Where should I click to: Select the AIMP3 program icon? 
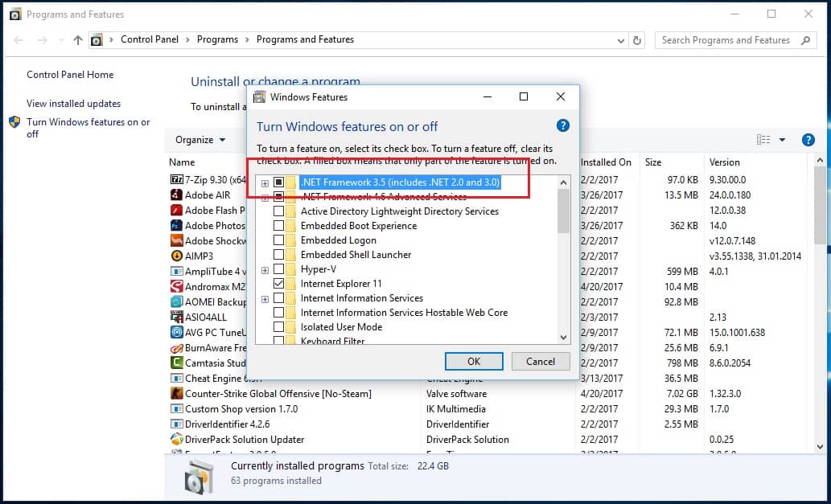click(x=176, y=256)
